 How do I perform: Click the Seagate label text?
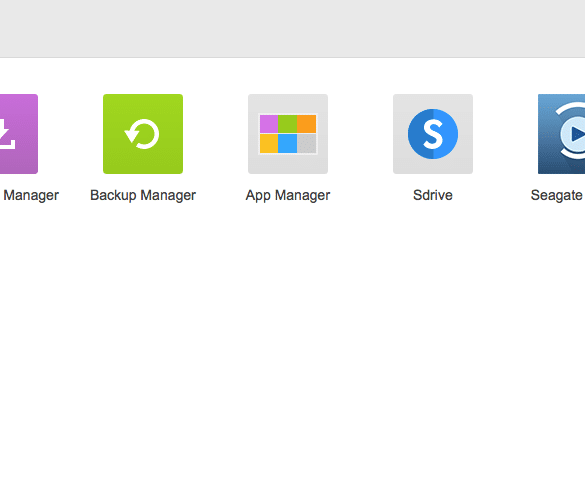click(557, 196)
